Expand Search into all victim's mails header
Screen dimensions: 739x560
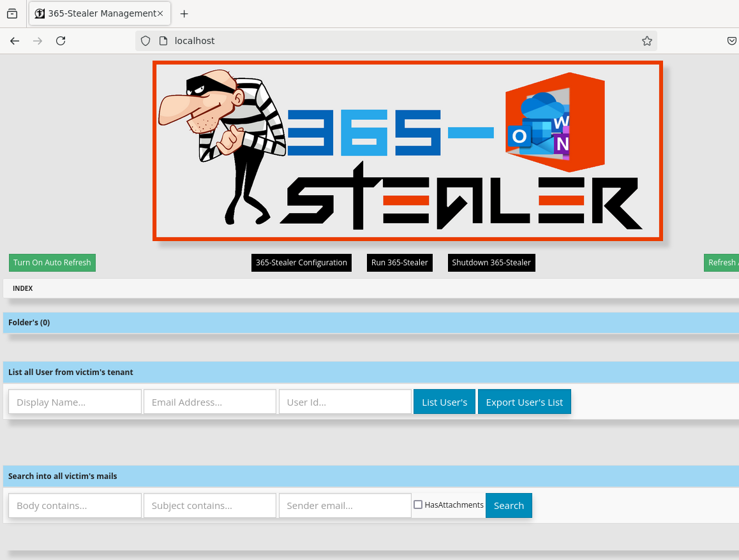click(371, 476)
